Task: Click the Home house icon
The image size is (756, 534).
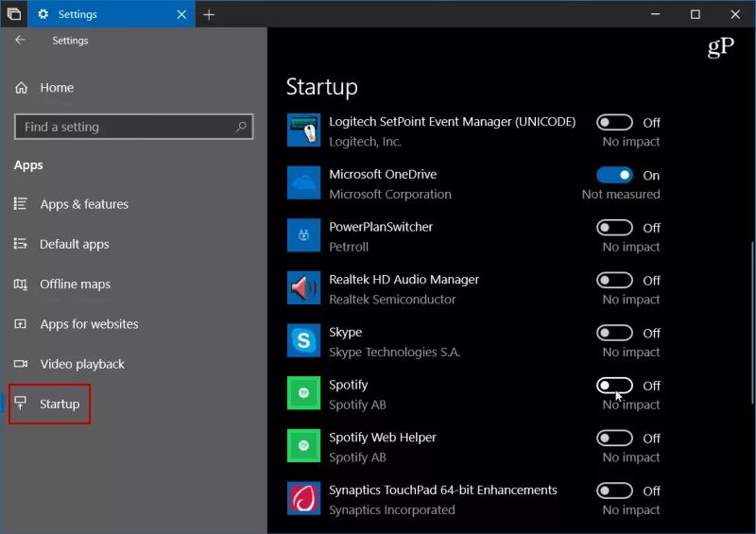Action: 21,88
